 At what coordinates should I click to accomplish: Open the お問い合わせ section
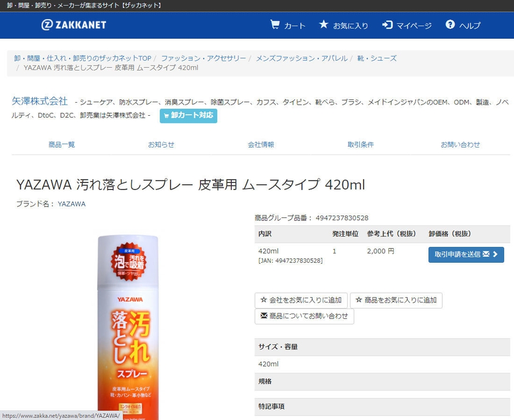[x=461, y=145]
